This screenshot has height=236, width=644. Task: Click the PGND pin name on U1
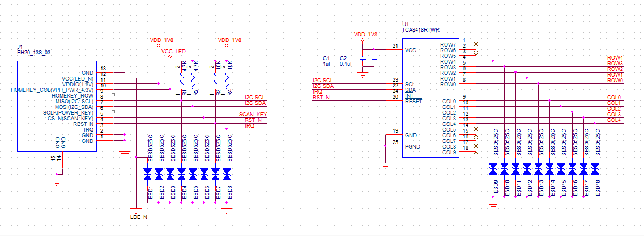413,146
